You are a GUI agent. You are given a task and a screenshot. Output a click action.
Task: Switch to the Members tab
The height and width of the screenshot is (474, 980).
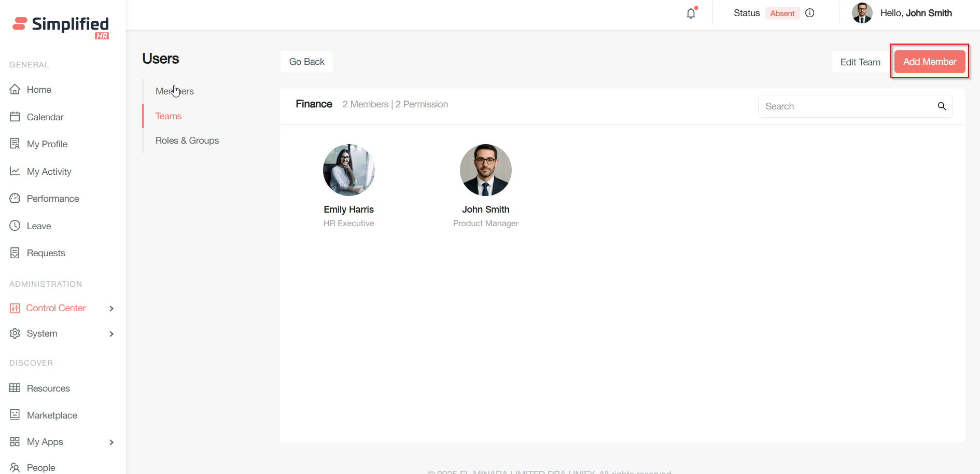point(175,91)
